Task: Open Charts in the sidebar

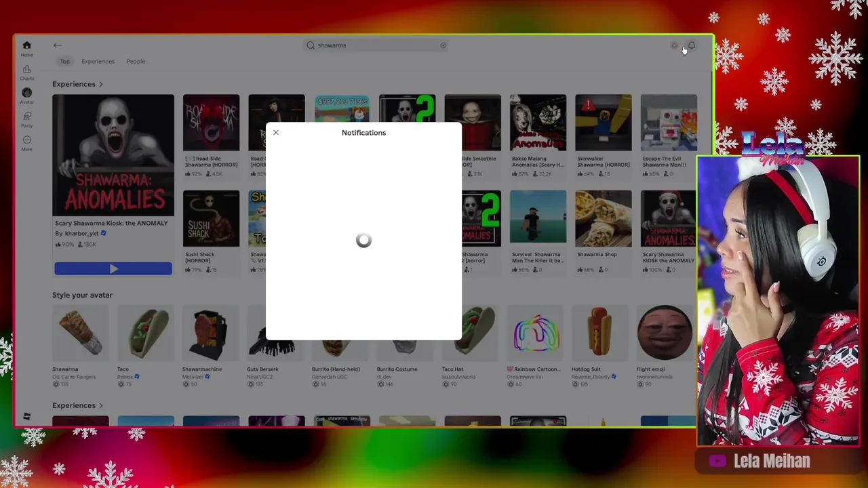Action: coord(26,73)
